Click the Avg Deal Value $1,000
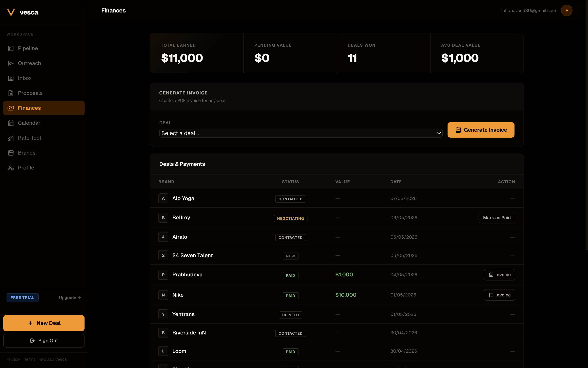This screenshot has height=368, width=588. click(x=460, y=58)
